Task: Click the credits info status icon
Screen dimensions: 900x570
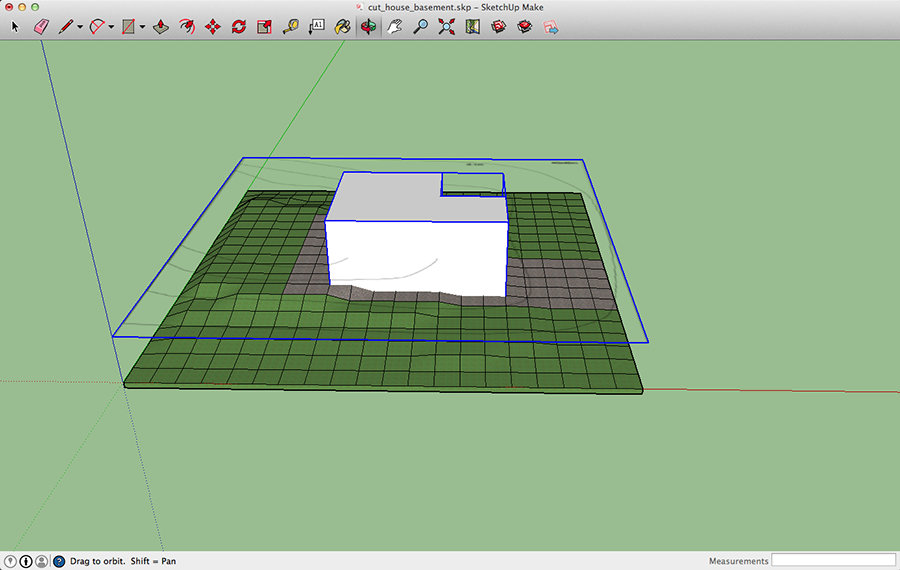Action: pos(26,561)
